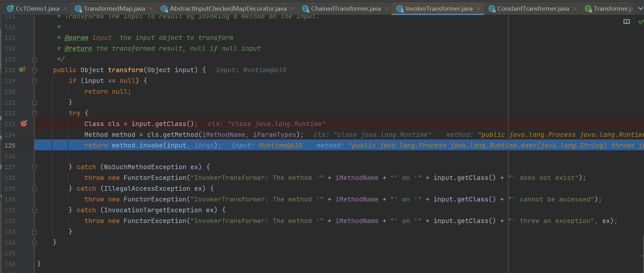Click line number 124 in gutter

coord(10,135)
